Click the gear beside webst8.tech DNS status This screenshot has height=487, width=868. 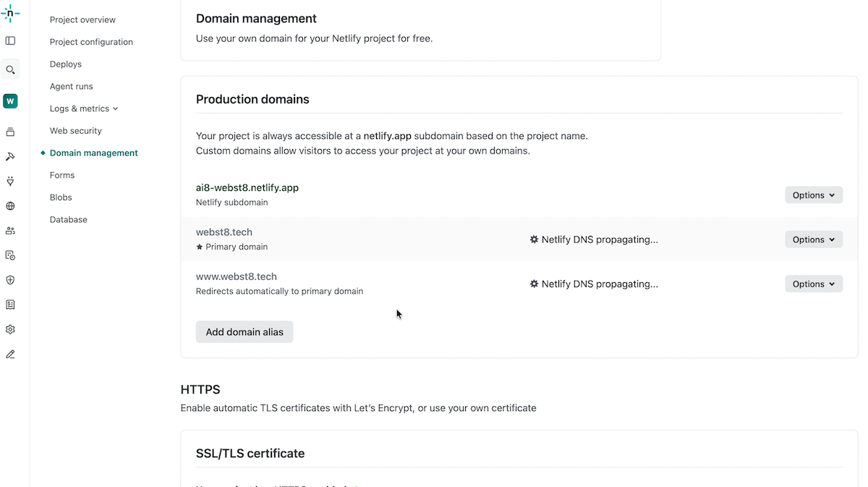(534, 240)
